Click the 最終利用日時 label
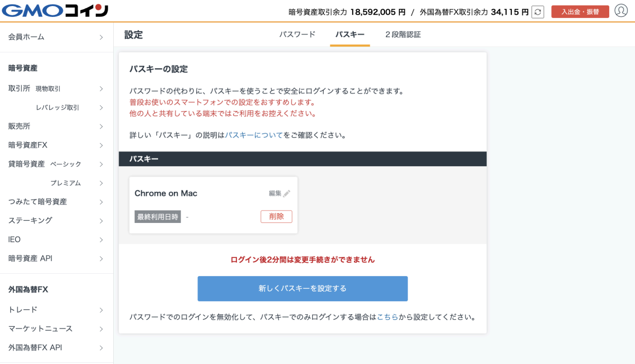Viewport: 635px width, 364px height. (x=158, y=217)
